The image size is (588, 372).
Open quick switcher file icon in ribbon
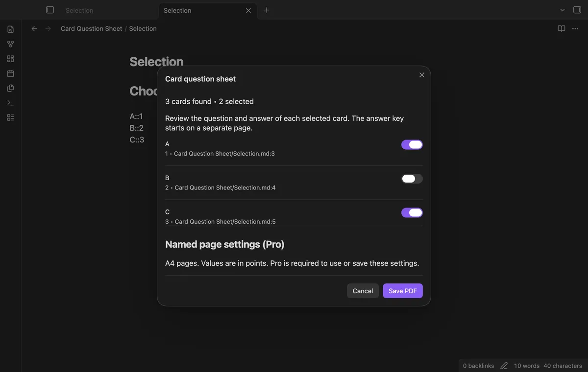click(11, 29)
